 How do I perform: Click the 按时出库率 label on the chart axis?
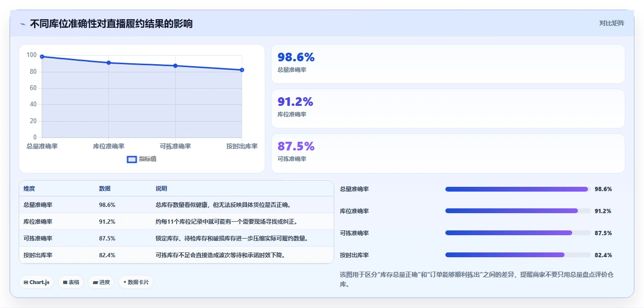click(242, 146)
